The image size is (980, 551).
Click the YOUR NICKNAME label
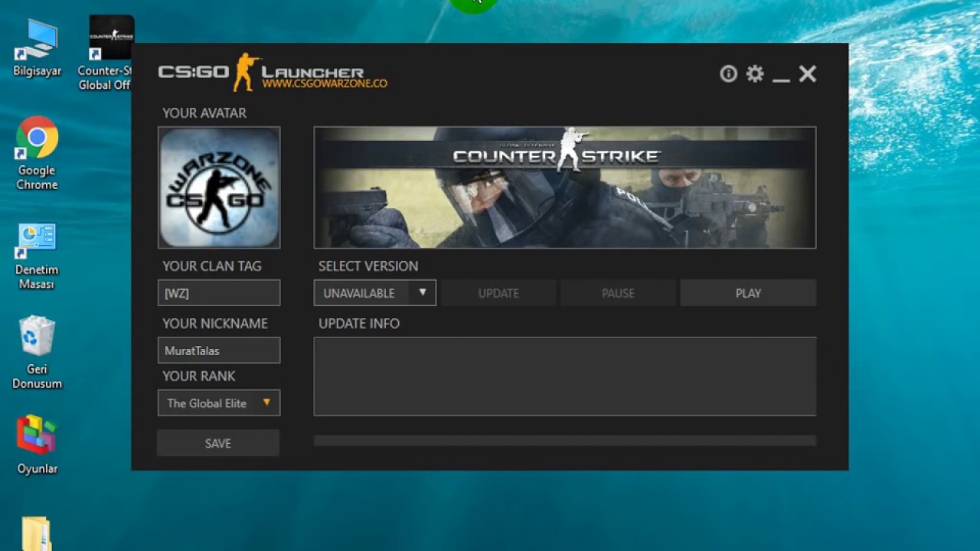(215, 324)
